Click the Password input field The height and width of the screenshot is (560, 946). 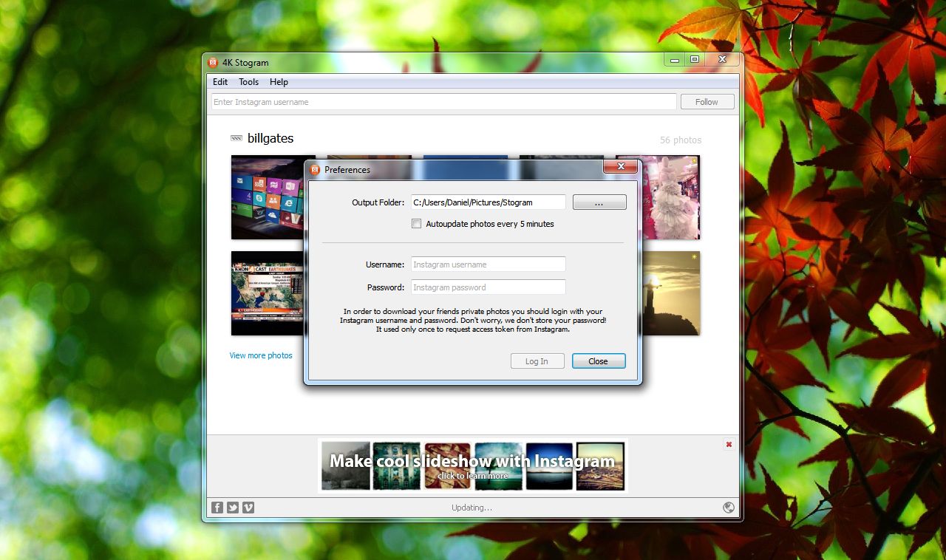[x=489, y=287]
